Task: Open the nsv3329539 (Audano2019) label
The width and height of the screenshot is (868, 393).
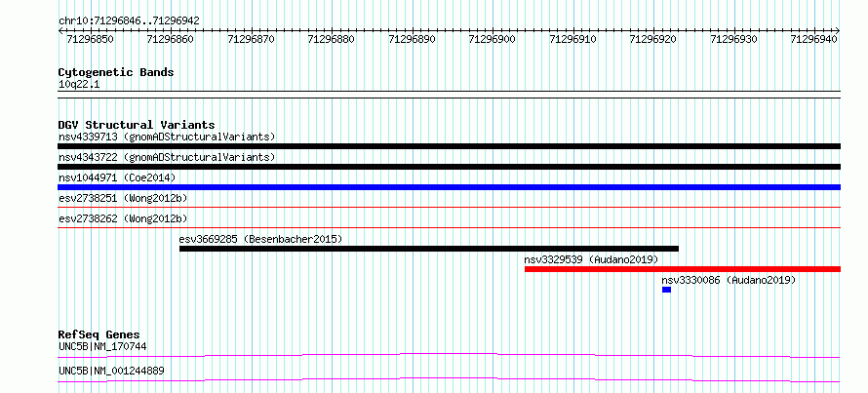Action: (x=591, y=259)
